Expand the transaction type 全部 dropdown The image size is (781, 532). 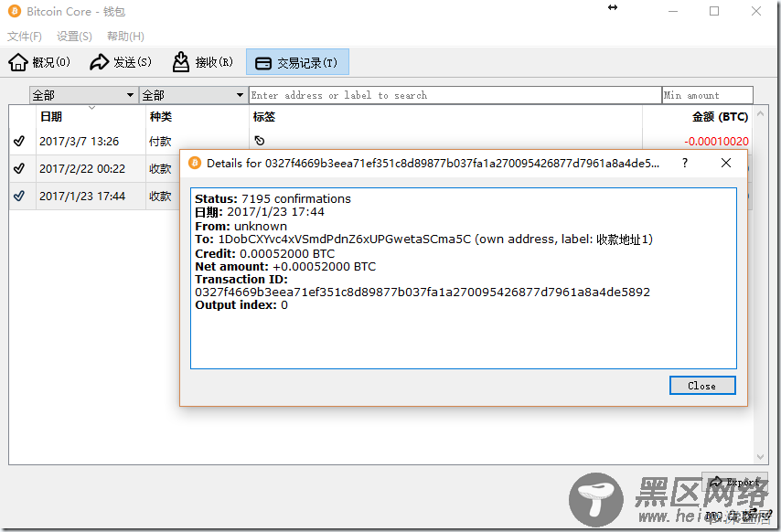tap(193, 95)
